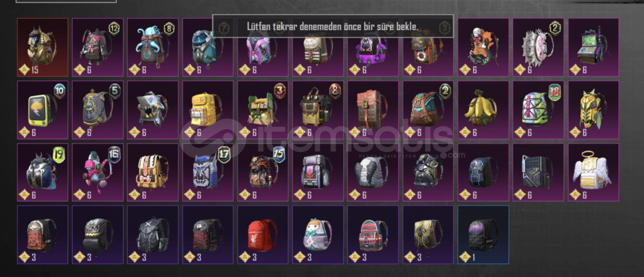The image size is (644, 277).
Task: Choose the skeleton orange backpack
Action: tap(483, 48)
